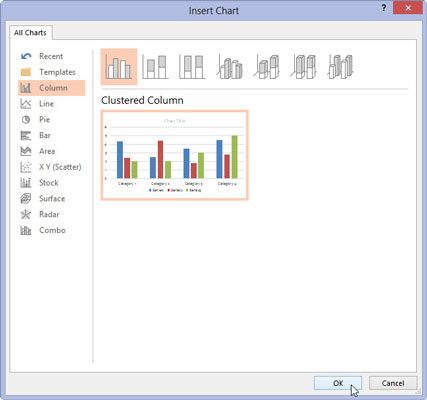Click the Surface chart category icon

26,199
